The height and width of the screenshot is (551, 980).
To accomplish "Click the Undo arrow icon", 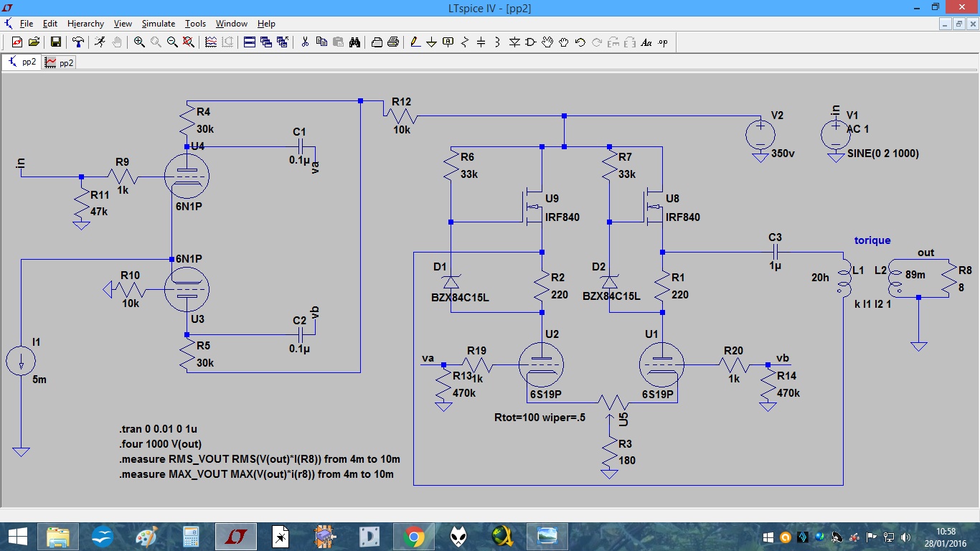I will (x=580, y=42).
